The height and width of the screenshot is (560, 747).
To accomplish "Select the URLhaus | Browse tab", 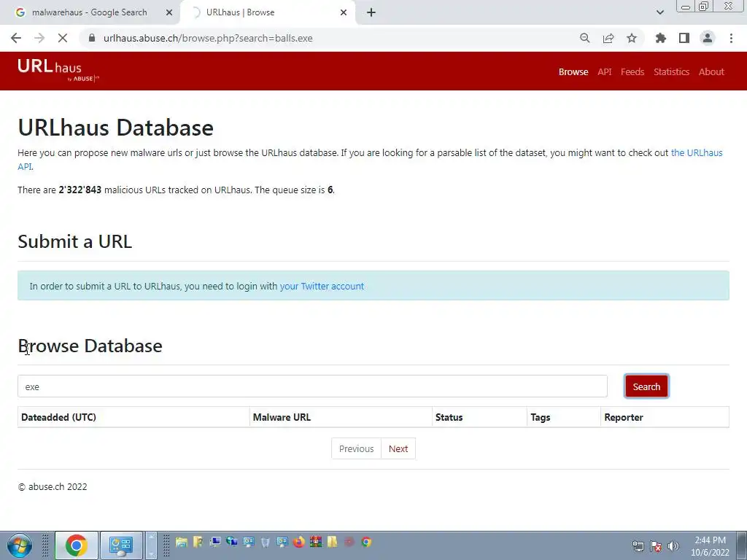I will pos(267,12).
